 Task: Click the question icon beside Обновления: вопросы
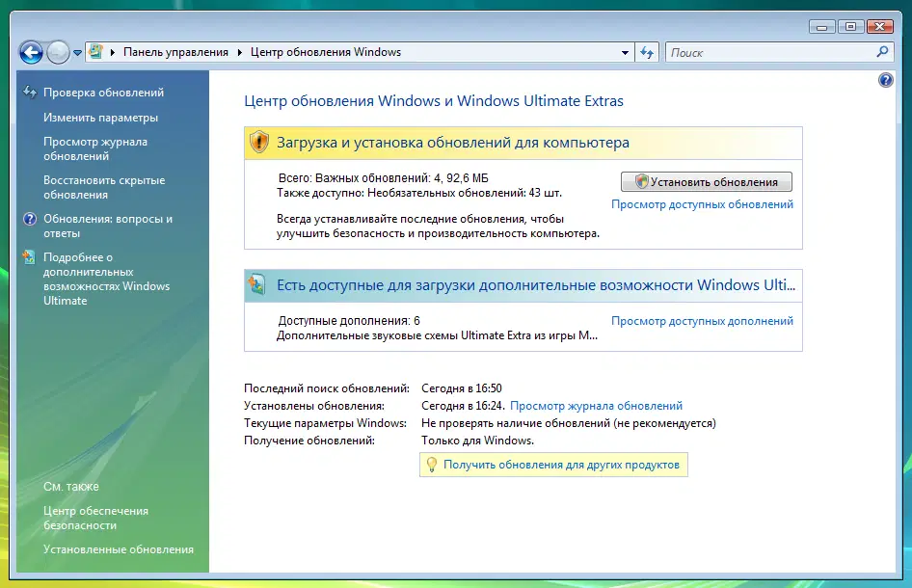coord(30,219)
